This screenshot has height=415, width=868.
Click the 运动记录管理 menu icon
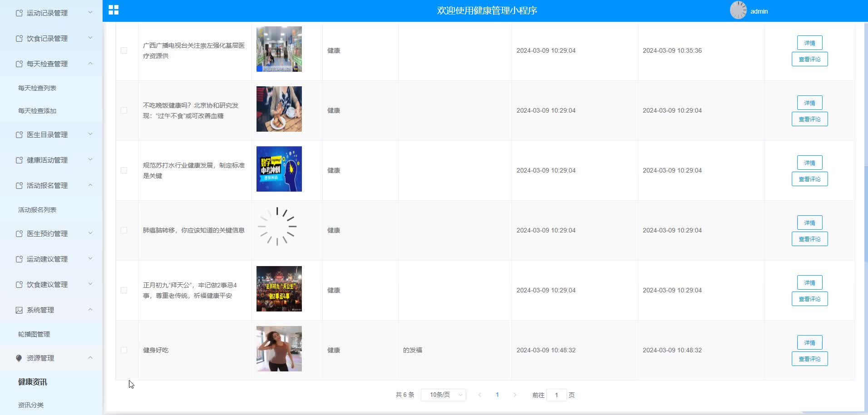point(19,13)
